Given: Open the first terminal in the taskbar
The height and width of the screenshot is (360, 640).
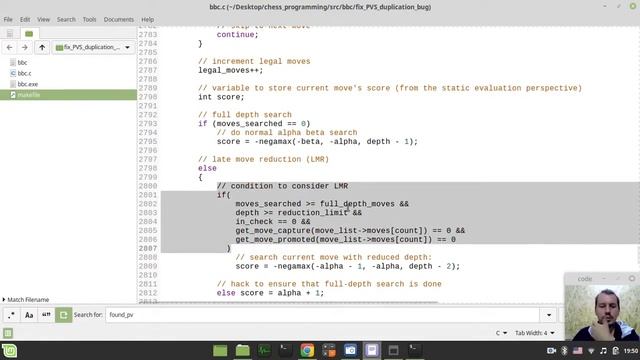Looking at the screenshot, I should (x=285, y=351).
